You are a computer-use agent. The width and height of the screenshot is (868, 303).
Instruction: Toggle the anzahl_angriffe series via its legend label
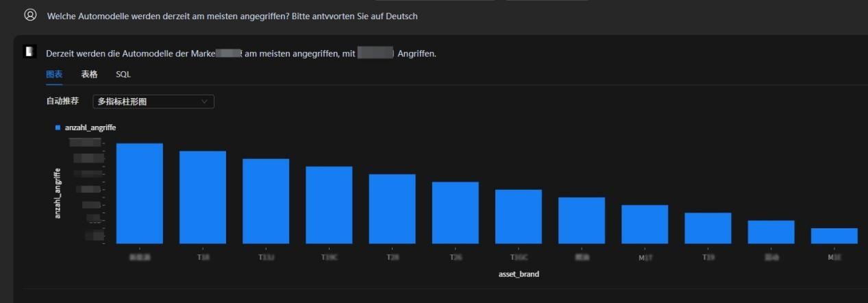point(85,128)
